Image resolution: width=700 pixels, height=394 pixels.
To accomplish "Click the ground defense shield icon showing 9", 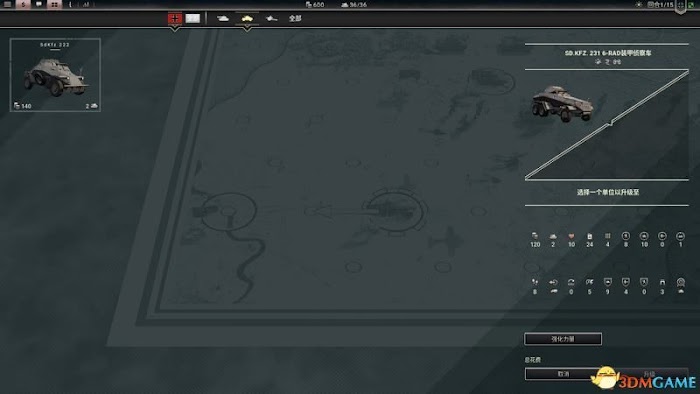I will [x=607, y=282].
